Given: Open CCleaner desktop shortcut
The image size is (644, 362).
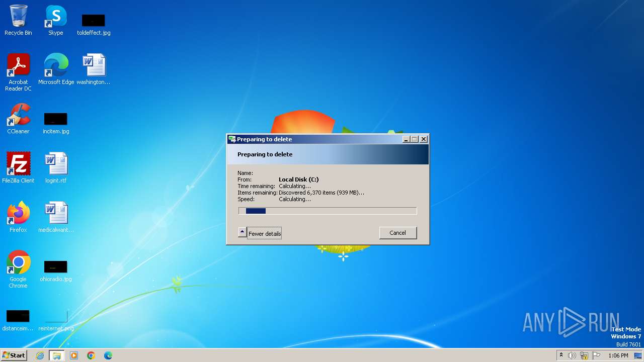Looking at the screenshot, I should (18, 119).
